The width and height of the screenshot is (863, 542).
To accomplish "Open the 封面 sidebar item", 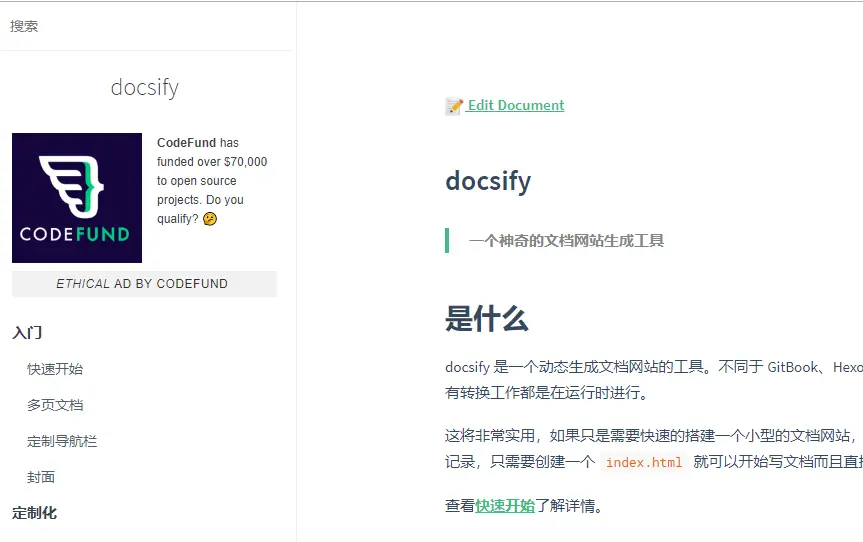I will pyautogui.click(x=41, y=477).
